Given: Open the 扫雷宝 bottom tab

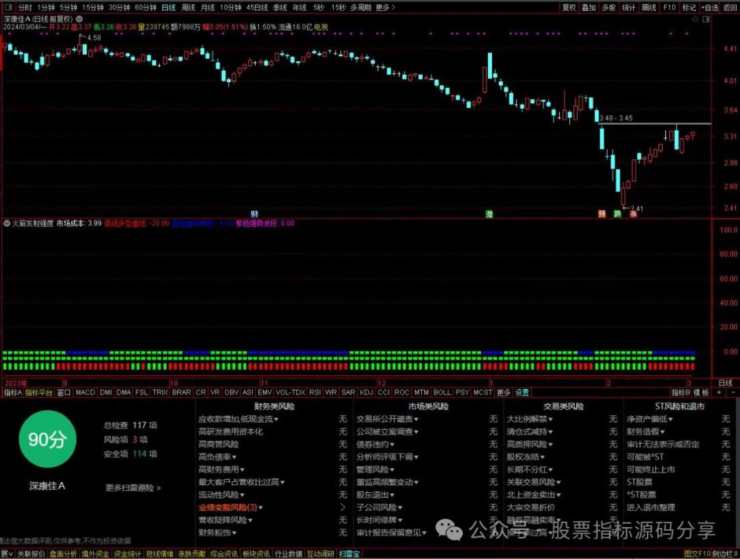Looking at the screenshot, I should pos(349,554).
